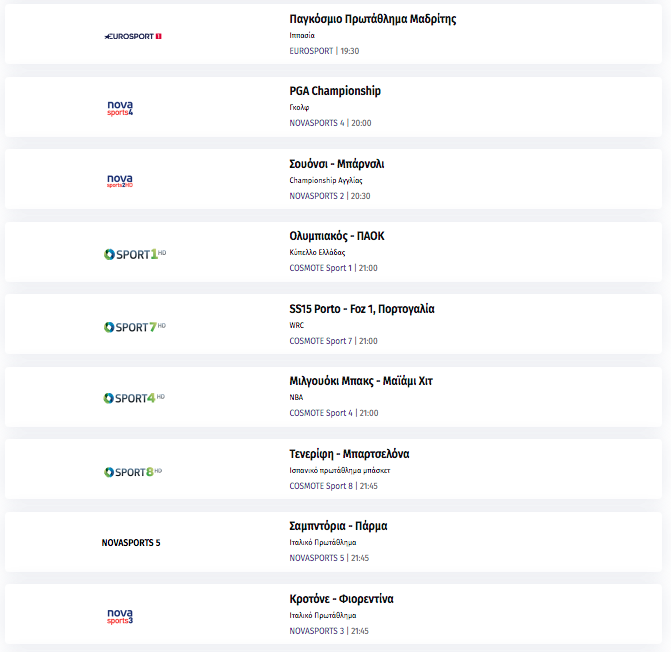Open the Ολυμπιακός - ΠΑΟΚ match

point(336,236)
